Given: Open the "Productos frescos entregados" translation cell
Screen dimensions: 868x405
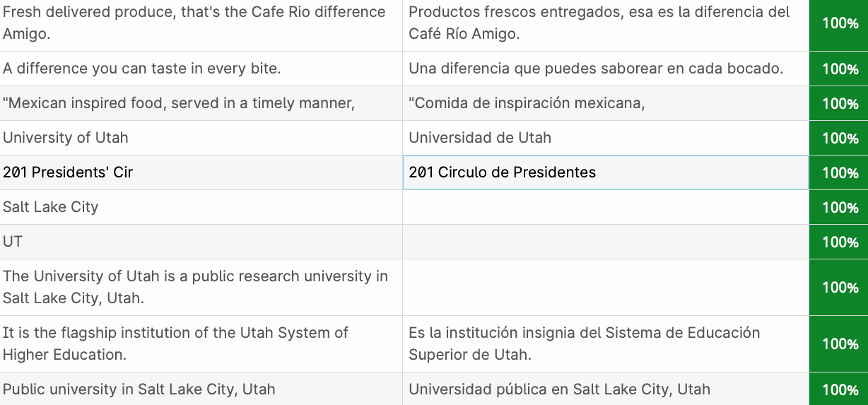Looking at the screenshot, I should tap(605, 23).
